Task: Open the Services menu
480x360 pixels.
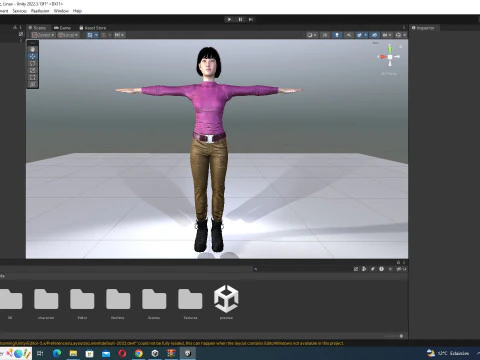Action: (19, 11)
